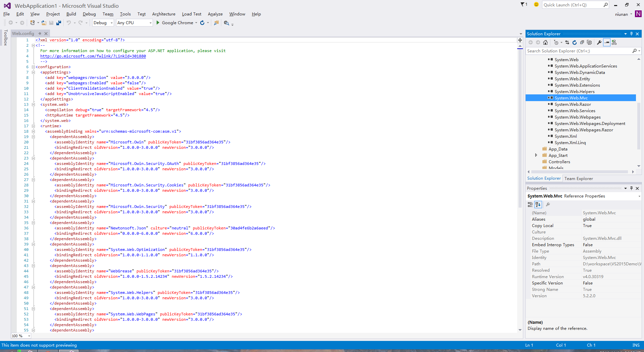Image resolution: width=644 pixels, height=352 pixels.
Task: Click the purple OneNote account icon
Action: coord(638,14)
